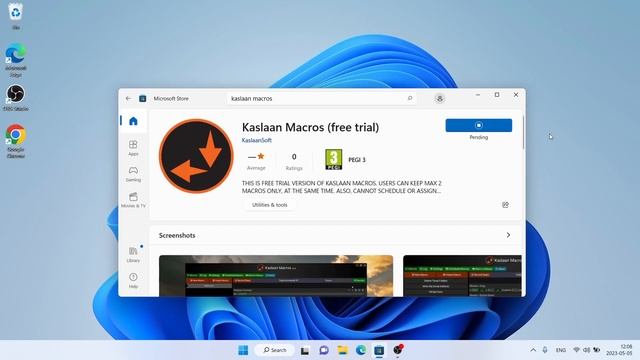This screenshot has height=360, width=640.
Task: Go back in Microsoft Store
Action: [x=129, y=98]
